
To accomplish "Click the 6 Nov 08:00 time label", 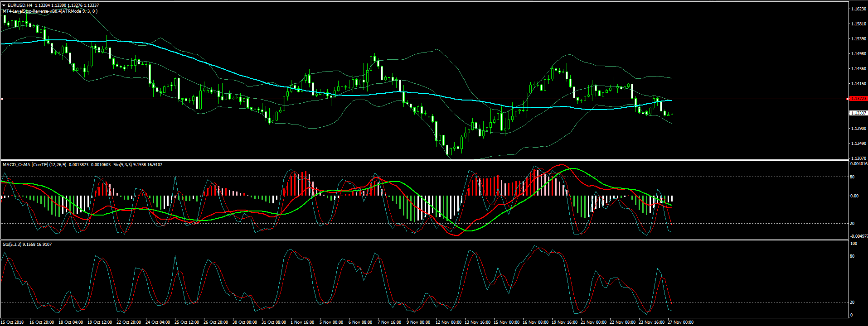I will click(x=360, y=322).
